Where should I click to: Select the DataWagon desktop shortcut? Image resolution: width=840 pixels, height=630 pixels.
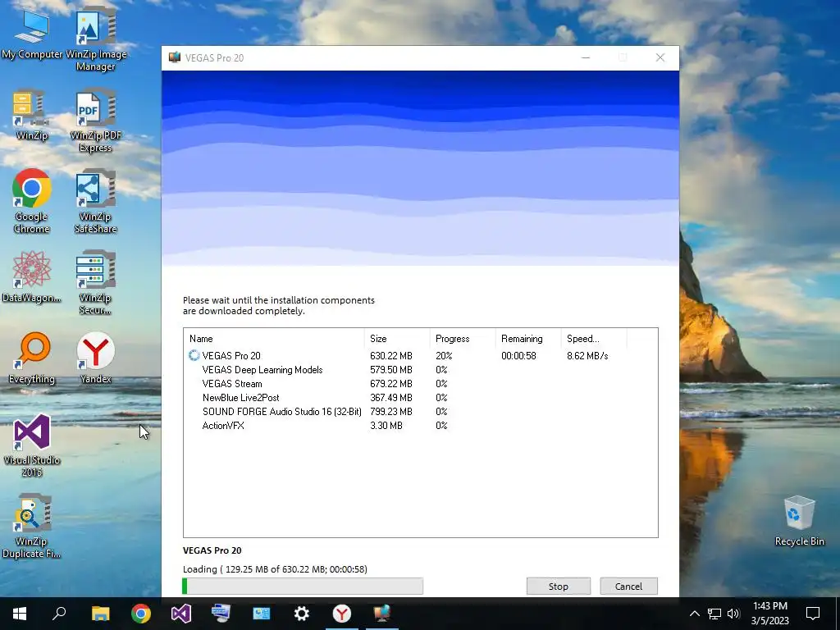pyautogui.click(x=32, y=276)
